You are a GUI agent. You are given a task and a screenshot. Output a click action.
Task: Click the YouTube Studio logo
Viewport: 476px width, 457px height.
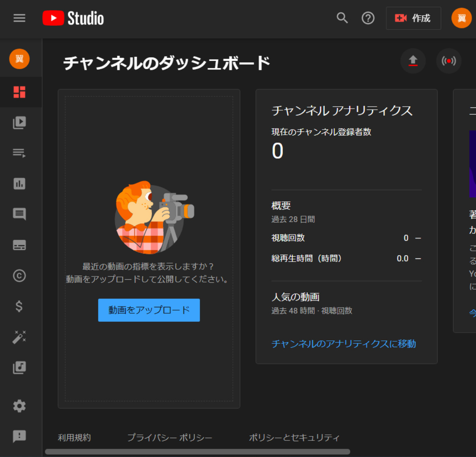click(x=74, y=18)
